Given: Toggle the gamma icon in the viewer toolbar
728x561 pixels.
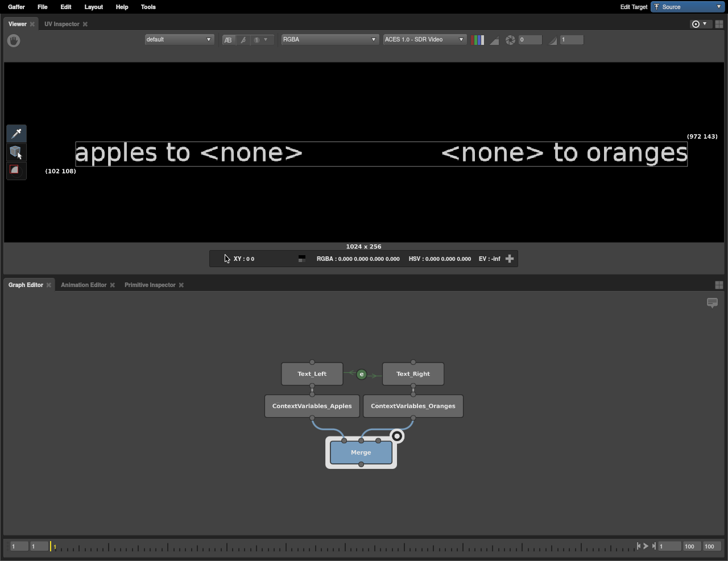Looking at the screenshot, I should coord(552,40).
